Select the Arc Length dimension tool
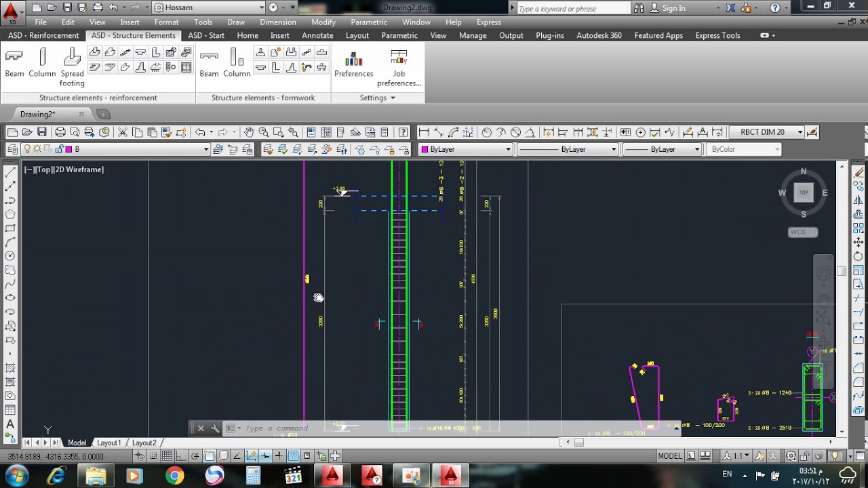 tap(454, 132)
